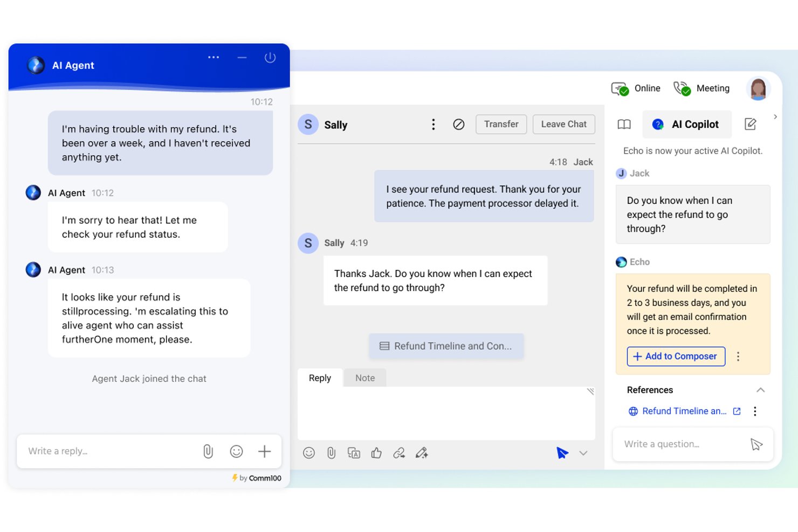This screenshot has height=532, width=798.
Task: Open emoji picker in AI Agent reply box
Action: click(x=236, y=452)
